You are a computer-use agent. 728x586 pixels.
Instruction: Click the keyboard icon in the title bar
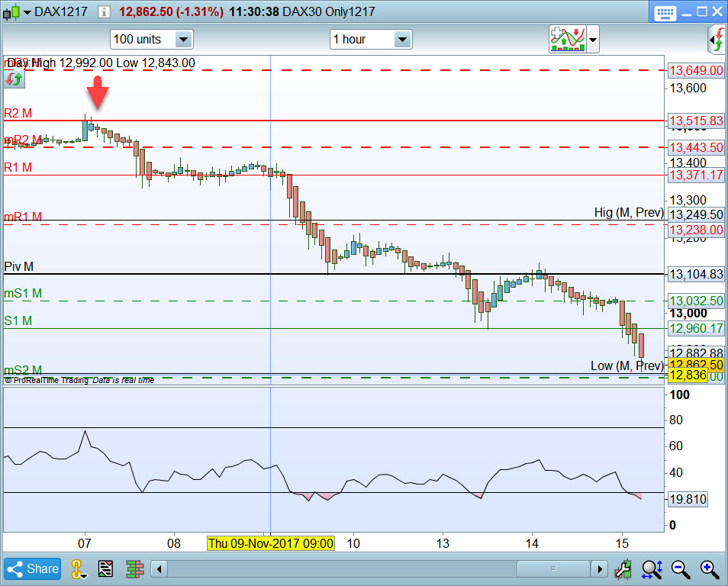pyautogui.click(x=665, y=12)
